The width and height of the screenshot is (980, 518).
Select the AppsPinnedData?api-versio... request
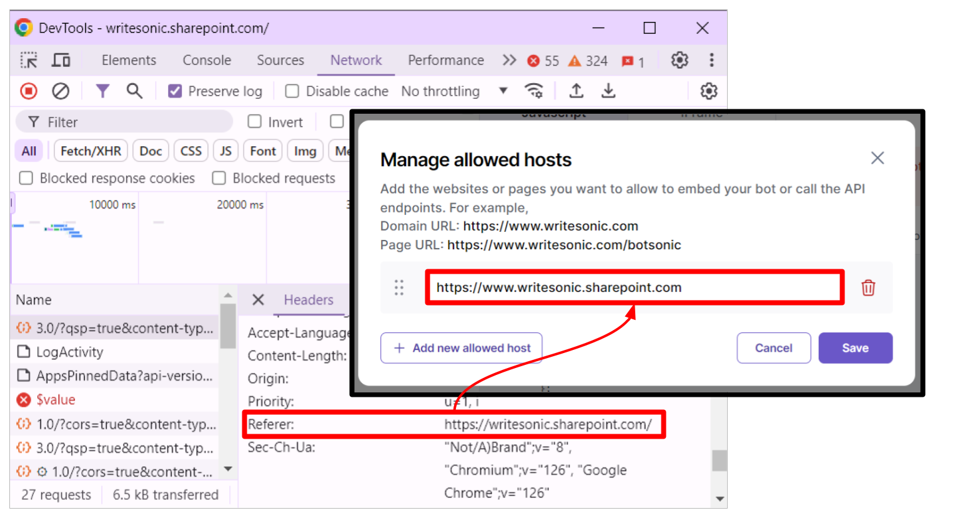(116, 376)
